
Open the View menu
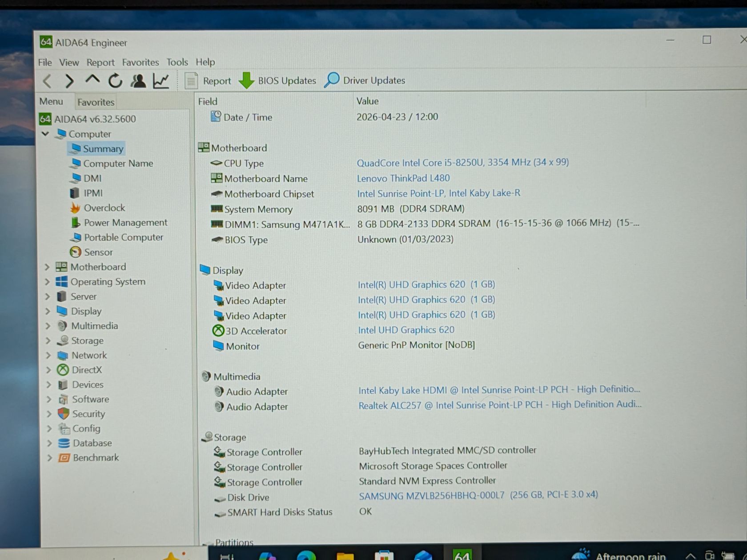69,62
